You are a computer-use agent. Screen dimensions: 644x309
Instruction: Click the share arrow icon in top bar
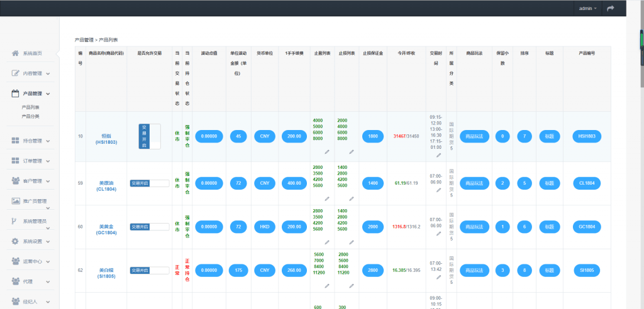coord(610,8)
